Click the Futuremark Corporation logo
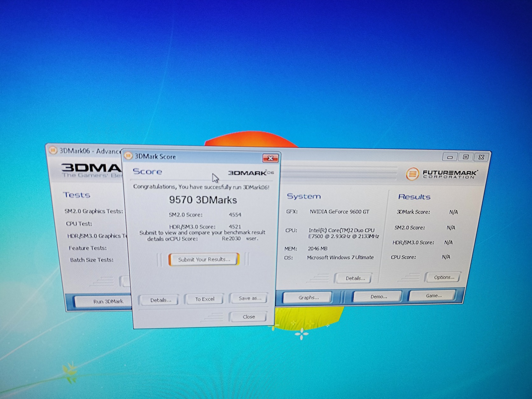This screenshot has width=532, height=399. 442,174
